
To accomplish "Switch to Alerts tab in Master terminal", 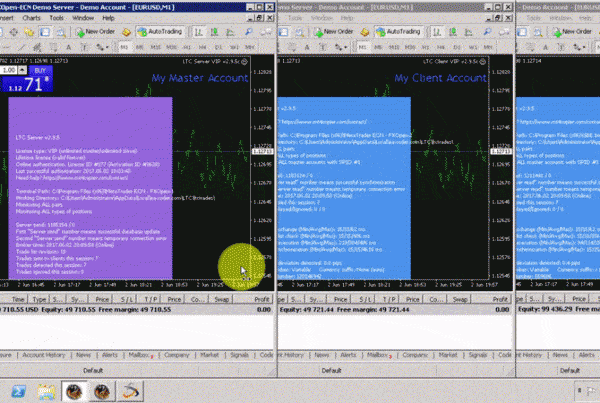I will [x=110, y=355].
